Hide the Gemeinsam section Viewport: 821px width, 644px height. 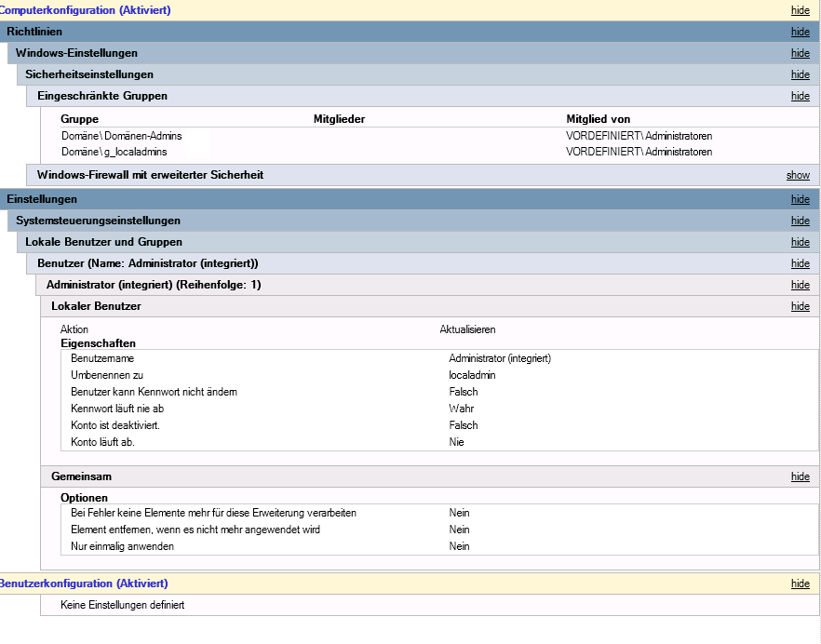pyautogui.click(x=801, y=476)
